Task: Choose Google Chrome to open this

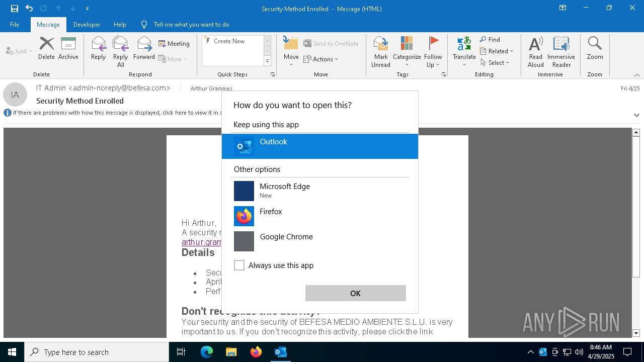Action: point(320,241)
